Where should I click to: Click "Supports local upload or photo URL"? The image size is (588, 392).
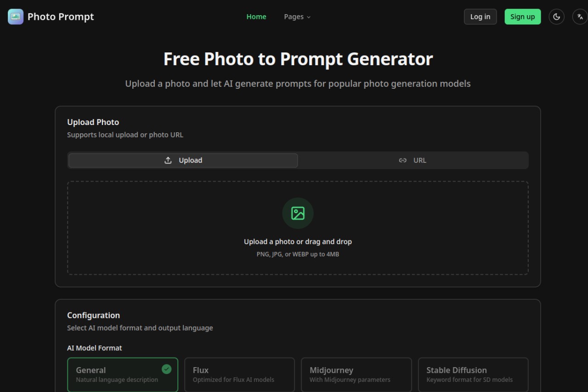(125, 135)
